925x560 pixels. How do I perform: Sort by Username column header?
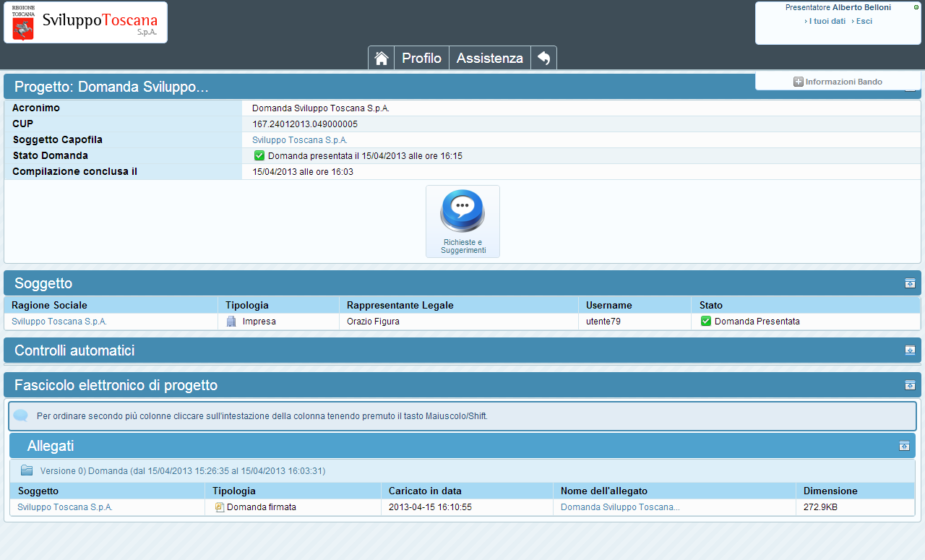tap(634, 305)
